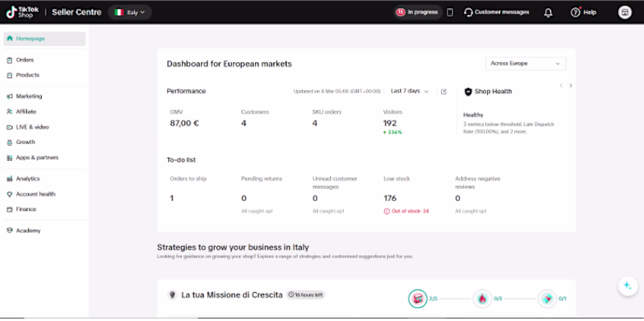The width and height of the screenshot is (644, 321).
Task: Click the sparkle assistant floating button
Action: (x=628, y=286)
